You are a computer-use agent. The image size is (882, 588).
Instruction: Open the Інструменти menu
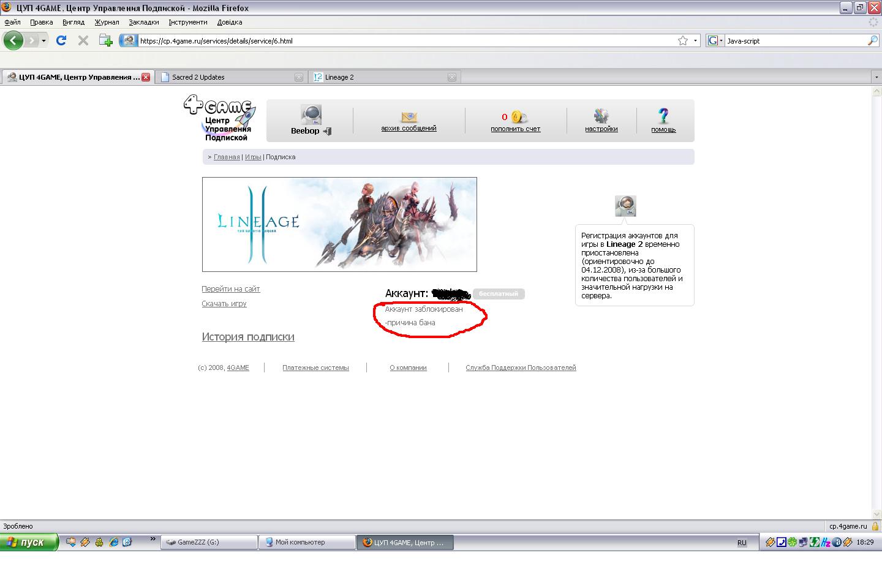188,22
